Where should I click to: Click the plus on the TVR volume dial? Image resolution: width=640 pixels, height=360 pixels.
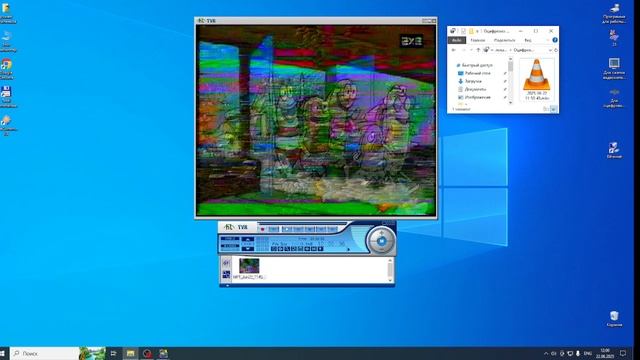(x=381, y=233)
